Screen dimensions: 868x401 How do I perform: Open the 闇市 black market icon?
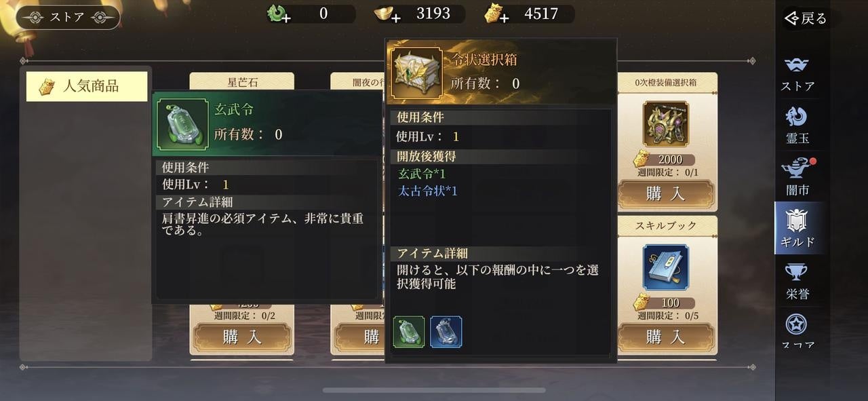pos(797,176)
